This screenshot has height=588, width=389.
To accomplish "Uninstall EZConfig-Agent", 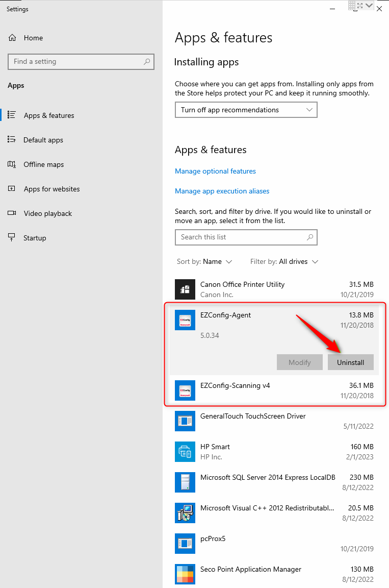I will coord(350,362).
